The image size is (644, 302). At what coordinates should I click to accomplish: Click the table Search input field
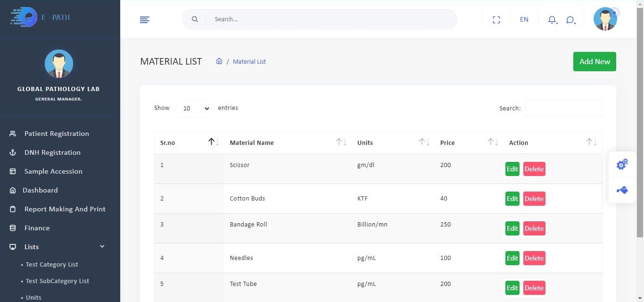tap(563, 108)
